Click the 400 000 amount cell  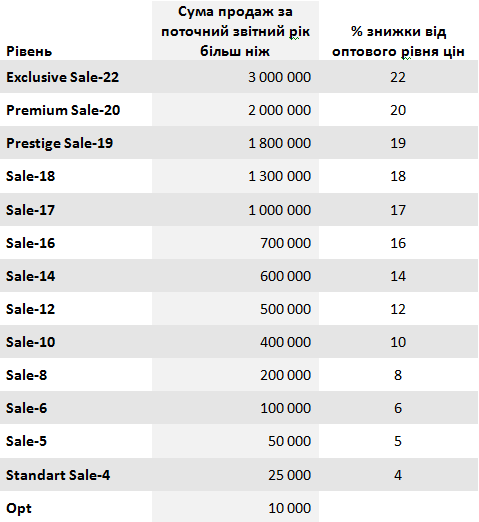[235, 341]
